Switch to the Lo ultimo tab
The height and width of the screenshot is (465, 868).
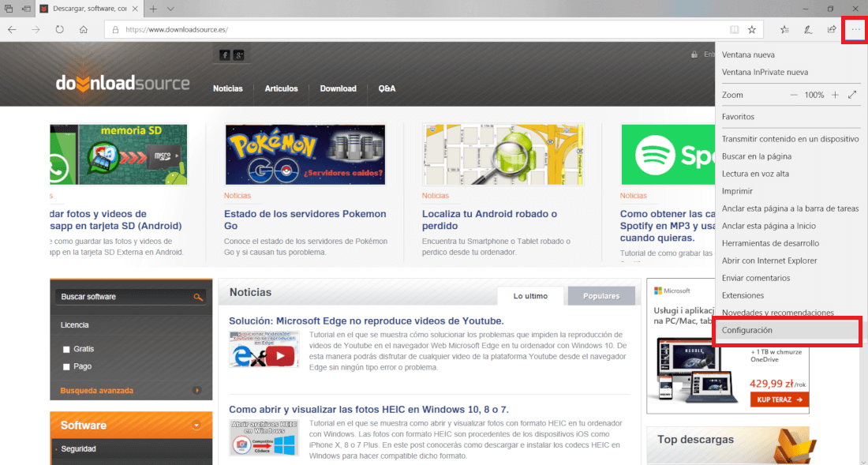point(530,296)
